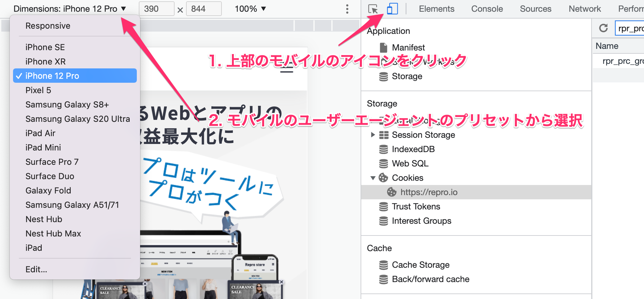This screenshot has width=644, height=299.
Task: Select the rpr_prc_gr cookie row
Action: coord(618,61)
